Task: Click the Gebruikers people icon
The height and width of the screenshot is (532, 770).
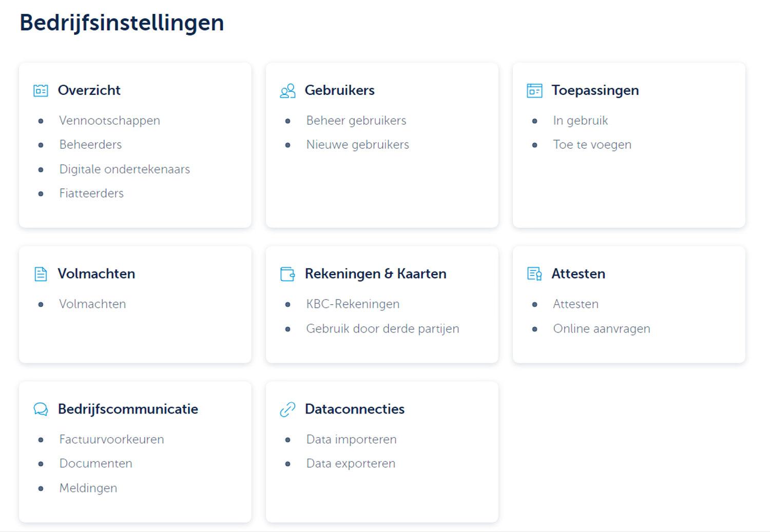Action: coord(287,91)
